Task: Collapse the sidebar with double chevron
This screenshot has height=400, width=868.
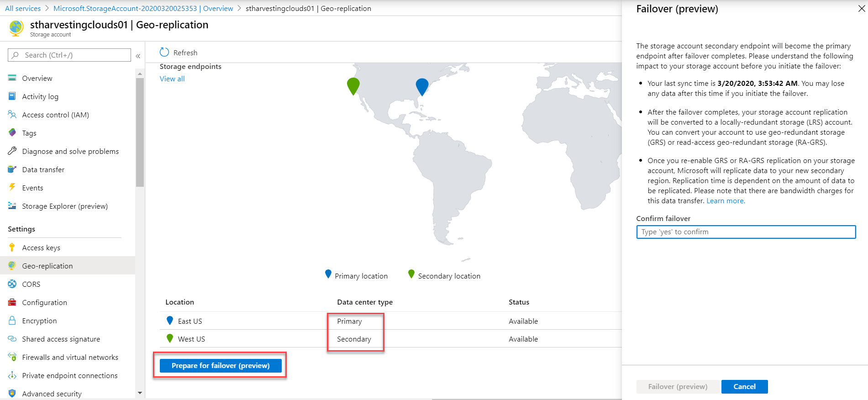Action: (x=138, y=56)
